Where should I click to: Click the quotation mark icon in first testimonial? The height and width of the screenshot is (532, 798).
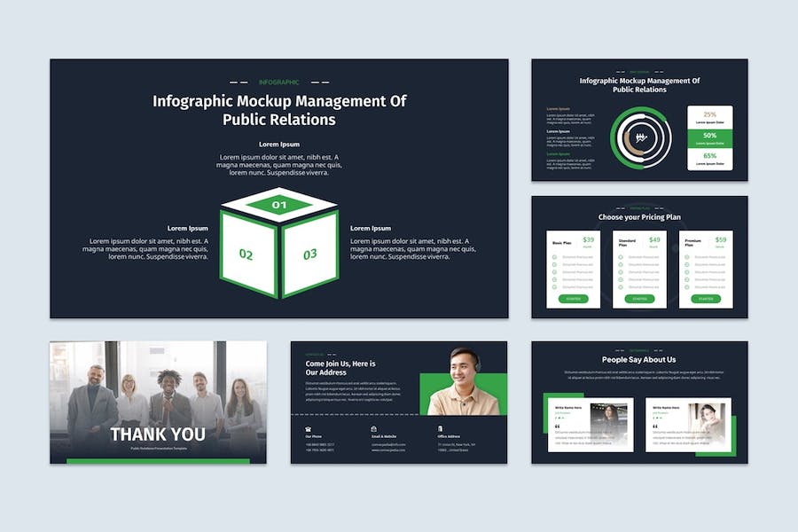[x=557, y=426]
